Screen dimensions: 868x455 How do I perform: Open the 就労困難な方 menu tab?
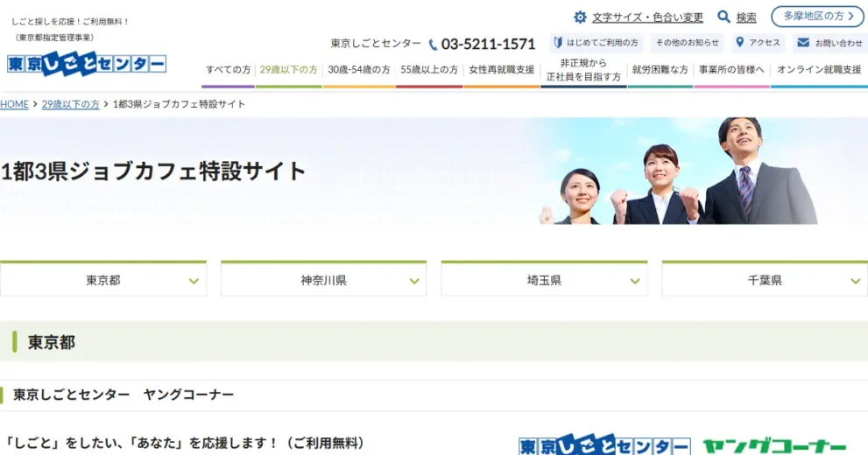tap(660, 70)
